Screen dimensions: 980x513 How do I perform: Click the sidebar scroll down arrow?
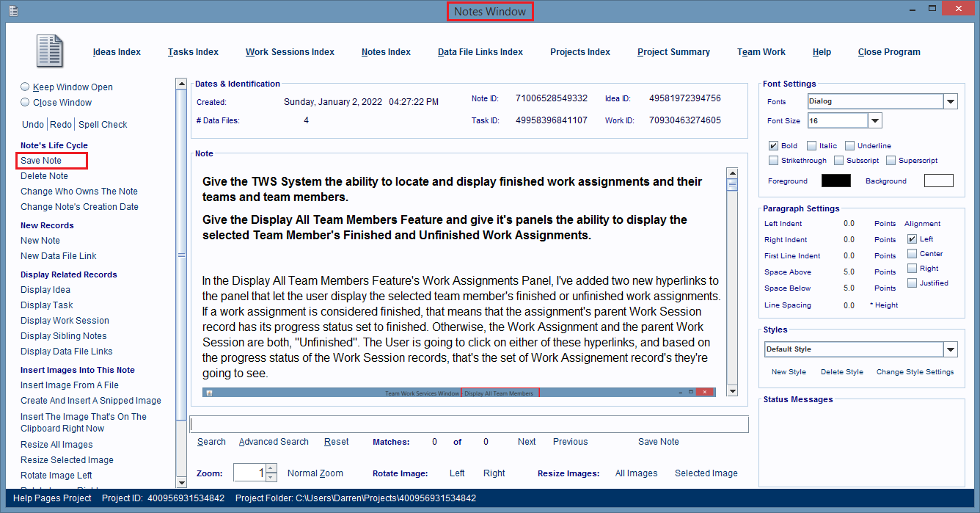point(182,482)
